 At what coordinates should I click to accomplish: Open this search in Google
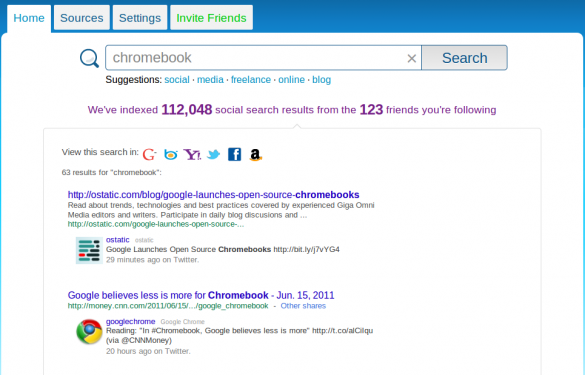click(x=149, y=154)
